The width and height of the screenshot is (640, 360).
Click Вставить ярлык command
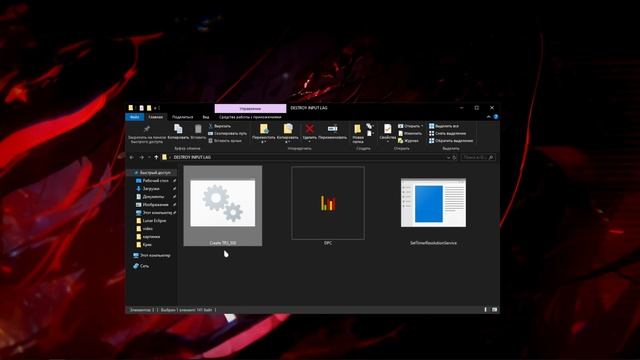225,141
